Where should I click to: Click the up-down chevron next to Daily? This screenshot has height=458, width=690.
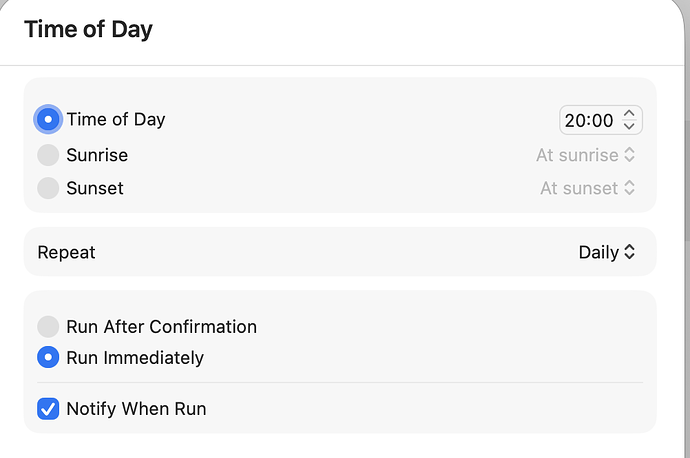[x=629, y=252]
